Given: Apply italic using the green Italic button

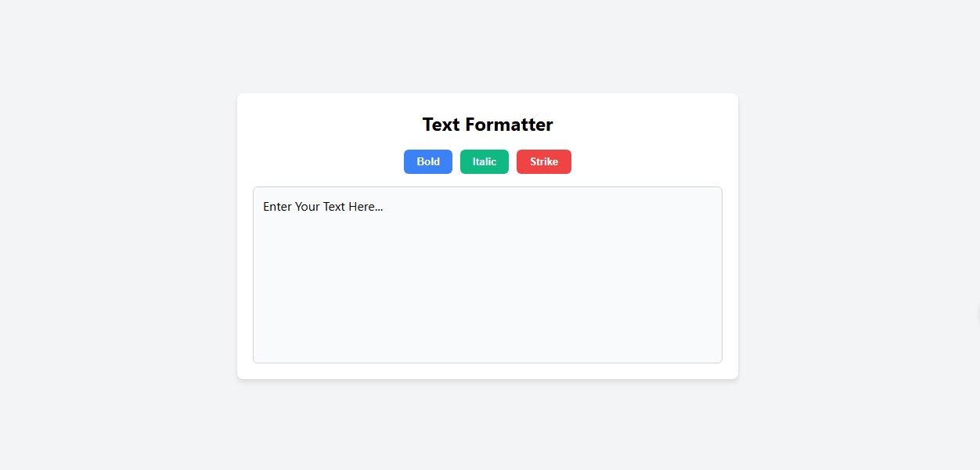Looking at the screenshot, I should point(485,161).
